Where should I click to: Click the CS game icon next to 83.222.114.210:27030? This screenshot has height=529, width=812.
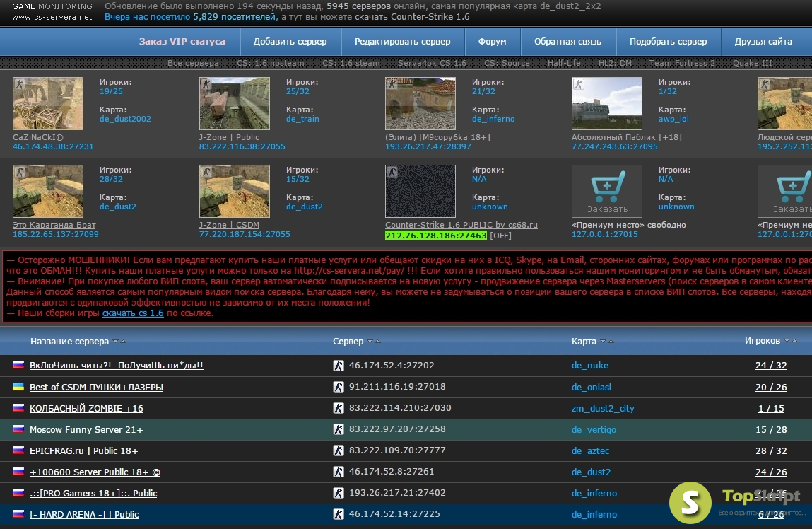coord(339,408)
